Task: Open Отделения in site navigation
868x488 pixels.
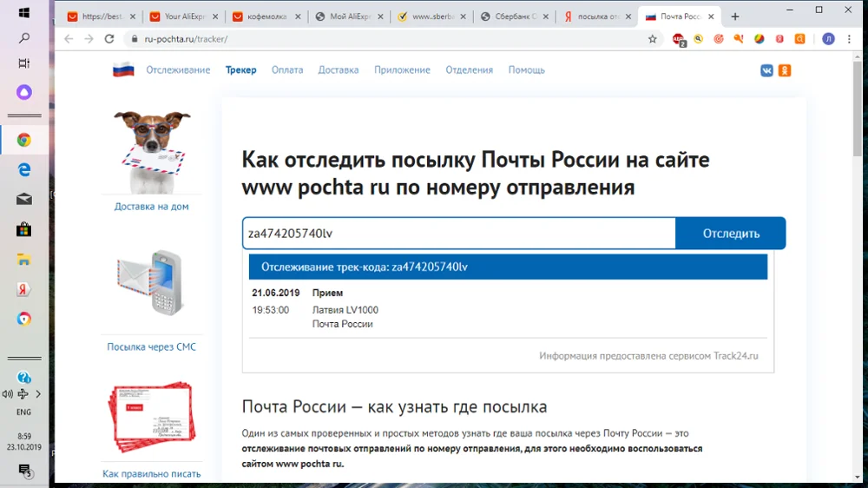Action: coord(470,69)
